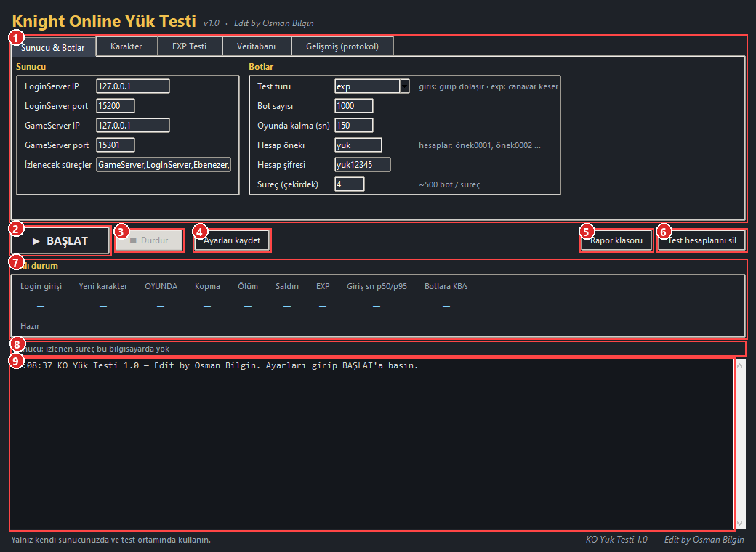This screenshot has height=552, width=756.
Task: Click the 'Yeni karakter' stat label
Action: pyautogui.click(x=103, y=286)
